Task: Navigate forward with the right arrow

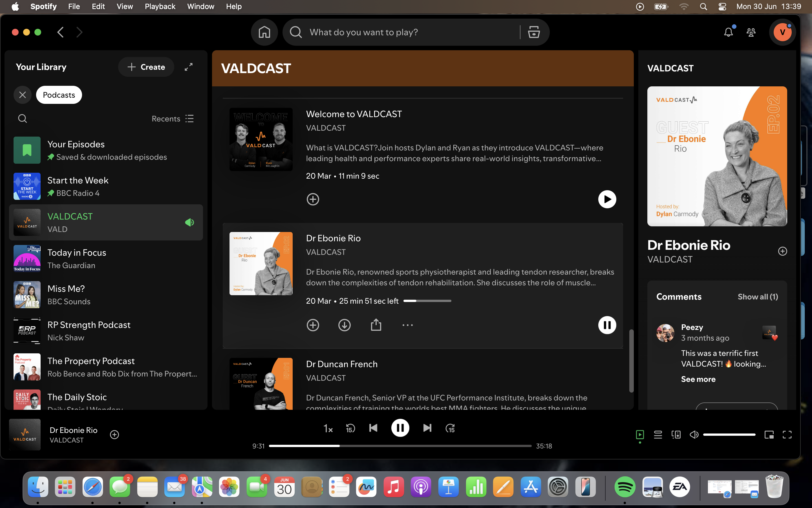Action: click(x=79, y=32)
